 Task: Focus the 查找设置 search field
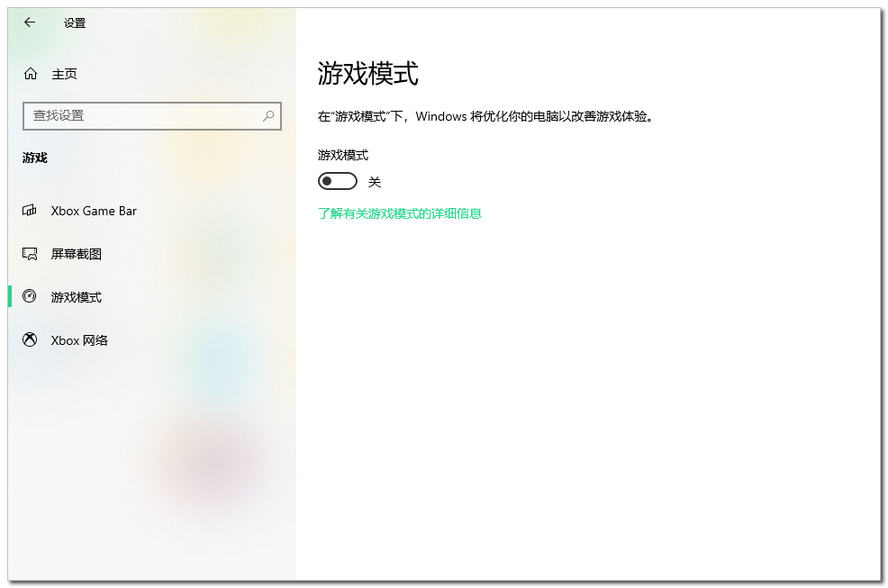(x=144, y=116)
